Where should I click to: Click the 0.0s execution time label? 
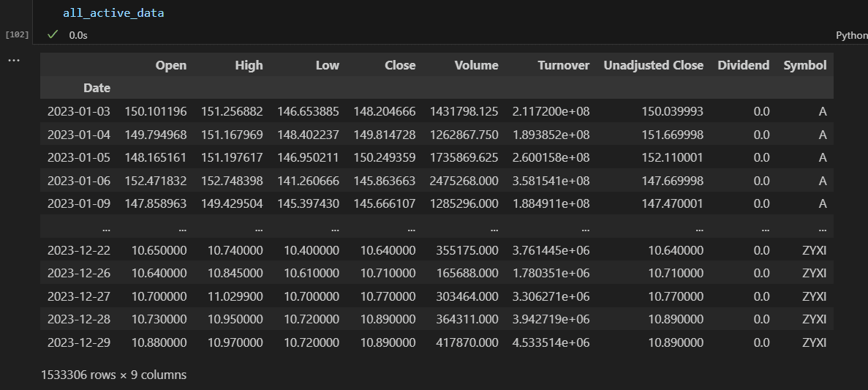[x=78, y=35]
